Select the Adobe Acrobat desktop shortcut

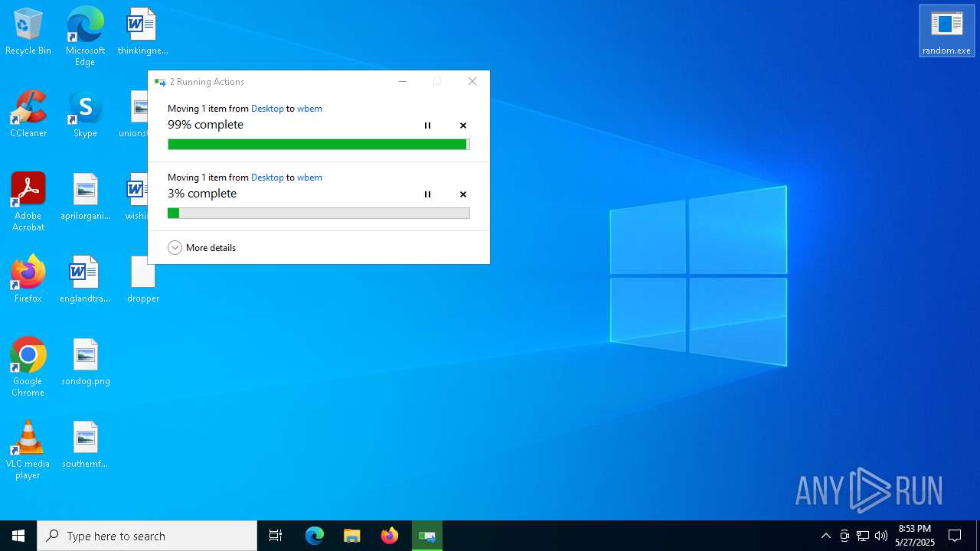pyautogui.click(x=28, y=202)
